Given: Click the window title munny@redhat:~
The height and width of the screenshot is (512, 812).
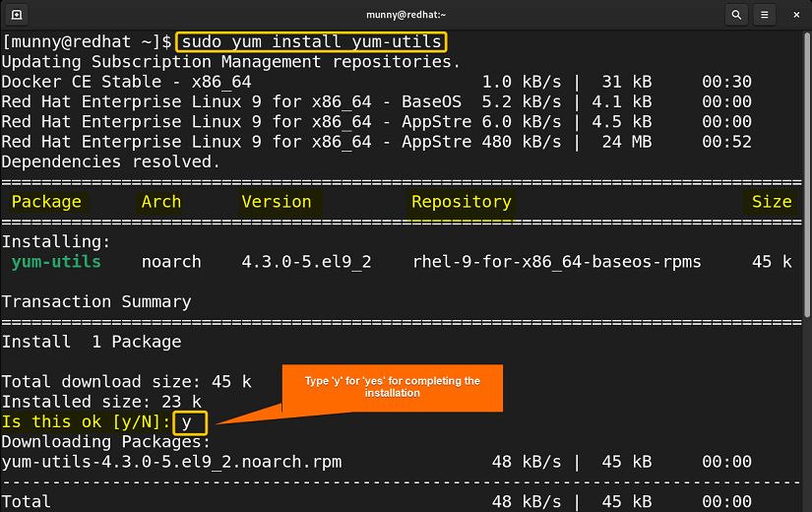Looking at the screenshot, I should coord(406,15).
